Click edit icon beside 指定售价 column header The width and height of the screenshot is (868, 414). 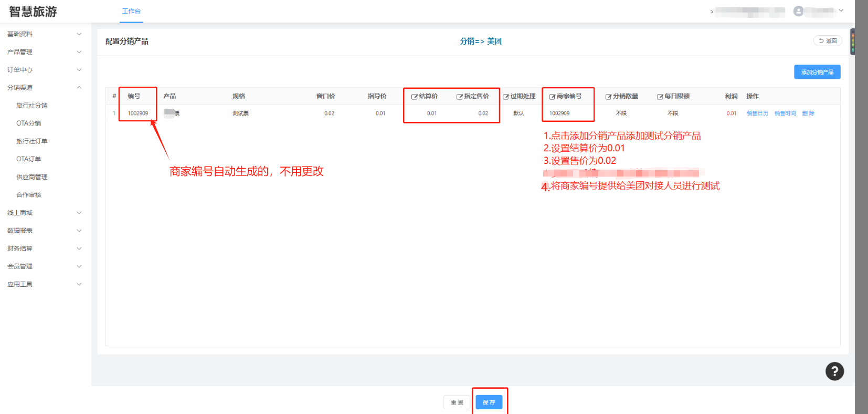tap(459, 97)
